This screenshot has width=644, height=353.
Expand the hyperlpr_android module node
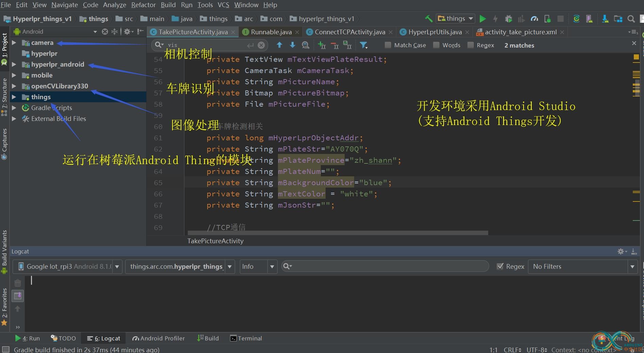pos(14,65)
